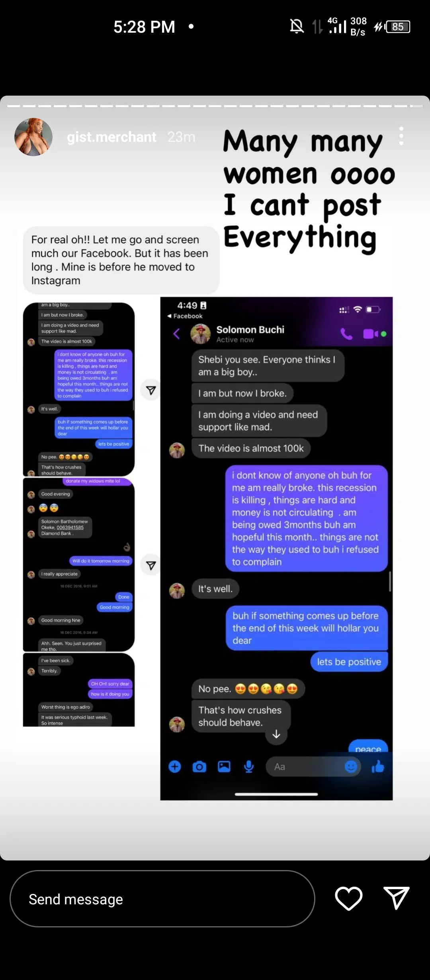Tap the blue thumbs-up like icon

pyautogui.click(x=378, y=766)
